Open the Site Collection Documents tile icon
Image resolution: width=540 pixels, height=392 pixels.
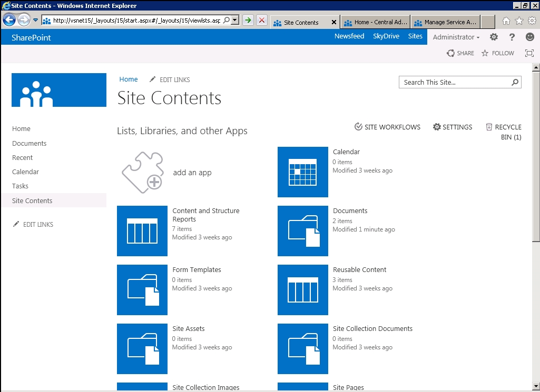tap(303, 349)
